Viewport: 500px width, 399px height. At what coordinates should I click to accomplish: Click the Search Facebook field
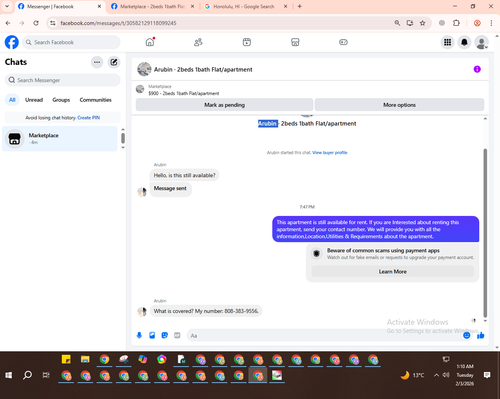71,42
